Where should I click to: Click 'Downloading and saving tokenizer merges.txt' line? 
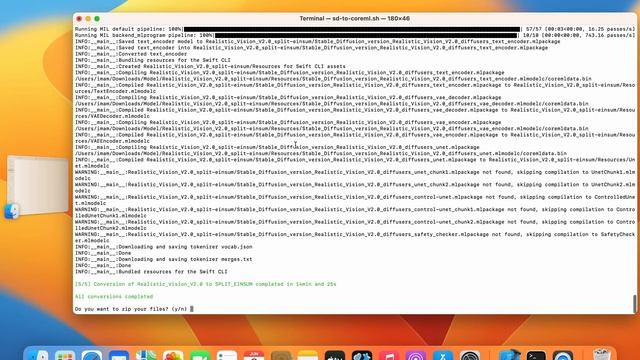163,259
